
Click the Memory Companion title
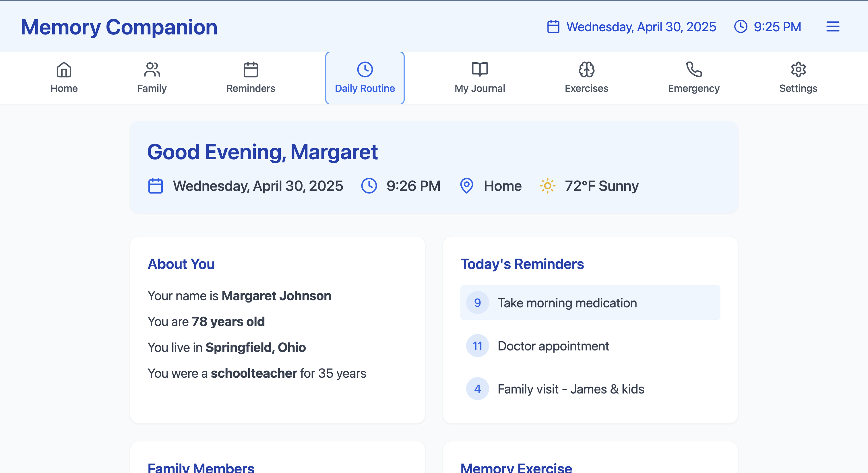tap(119, 27)
